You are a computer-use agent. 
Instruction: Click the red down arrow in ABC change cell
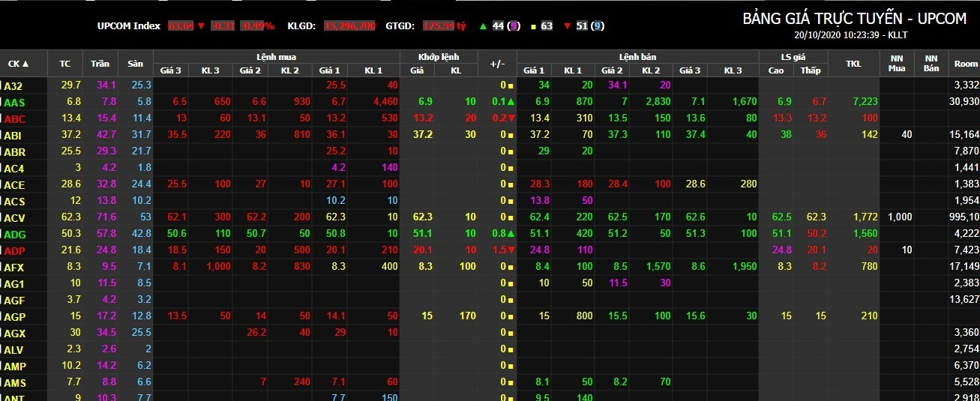(510, 118)
